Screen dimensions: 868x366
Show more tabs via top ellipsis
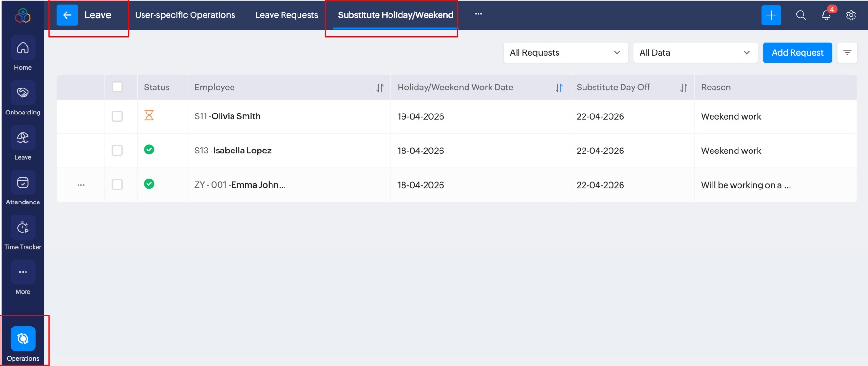point(478,14)
